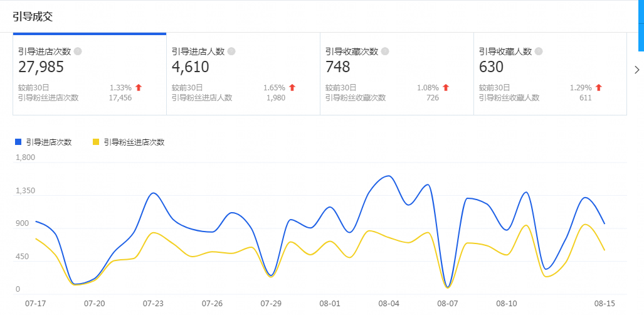Click the 450 y-axis label
Image resolution: width=644 pixels, height=315 pixels.
click(x=22, y=257)
